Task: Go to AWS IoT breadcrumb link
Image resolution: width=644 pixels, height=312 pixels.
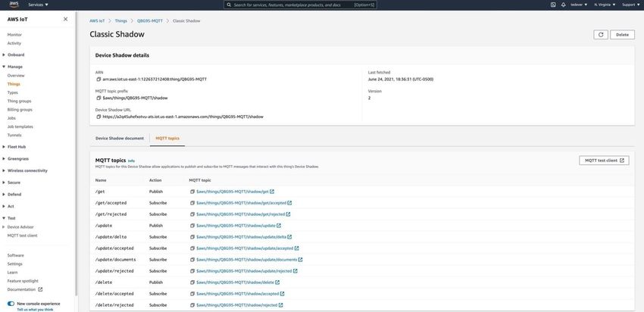Action: tap(97, 20)
